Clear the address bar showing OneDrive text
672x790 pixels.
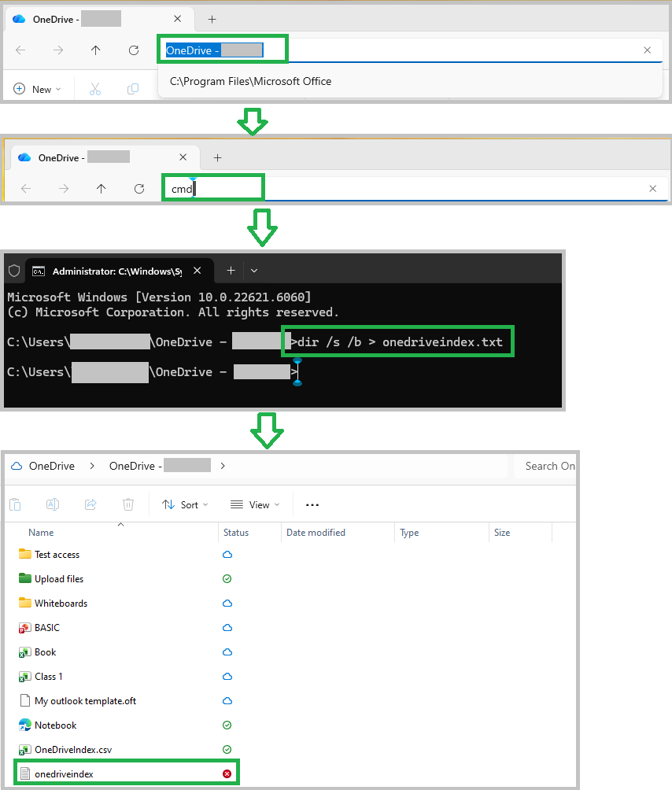[648, 50]
